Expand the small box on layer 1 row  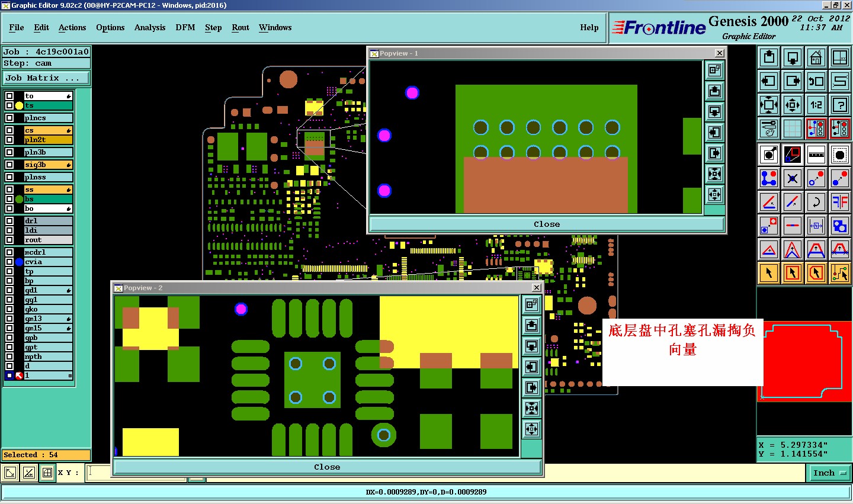click(70, 376)
